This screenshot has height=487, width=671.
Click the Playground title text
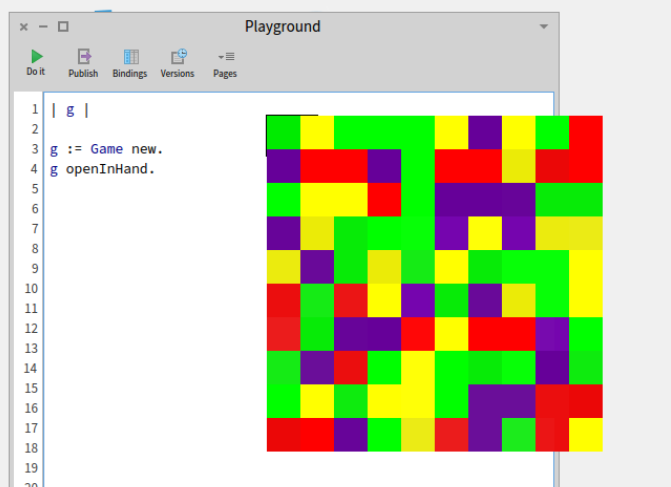coord(282,27)
